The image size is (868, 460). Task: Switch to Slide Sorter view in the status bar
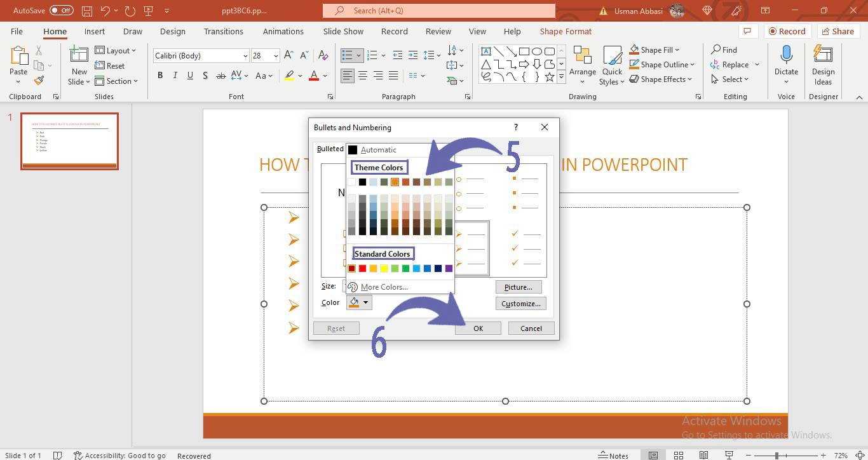point(679,456)
